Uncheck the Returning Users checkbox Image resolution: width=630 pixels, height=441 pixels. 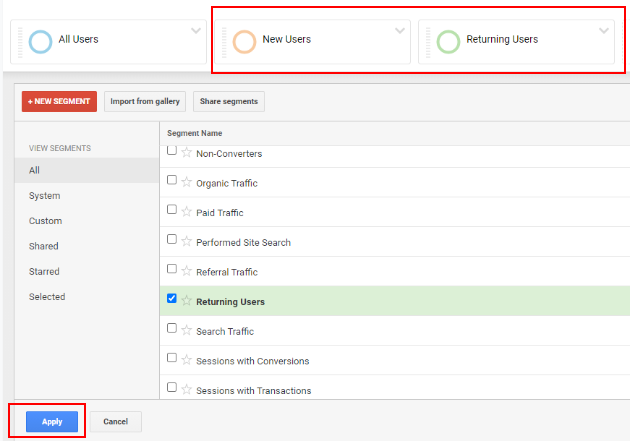pyautogui.click(x=172, y=298)
